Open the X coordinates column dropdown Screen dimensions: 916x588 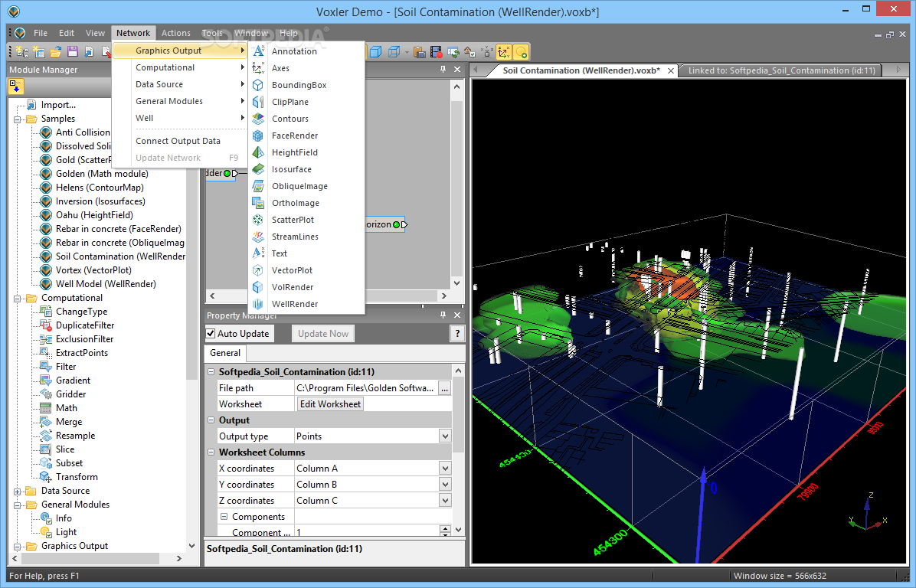coord(445,469)
